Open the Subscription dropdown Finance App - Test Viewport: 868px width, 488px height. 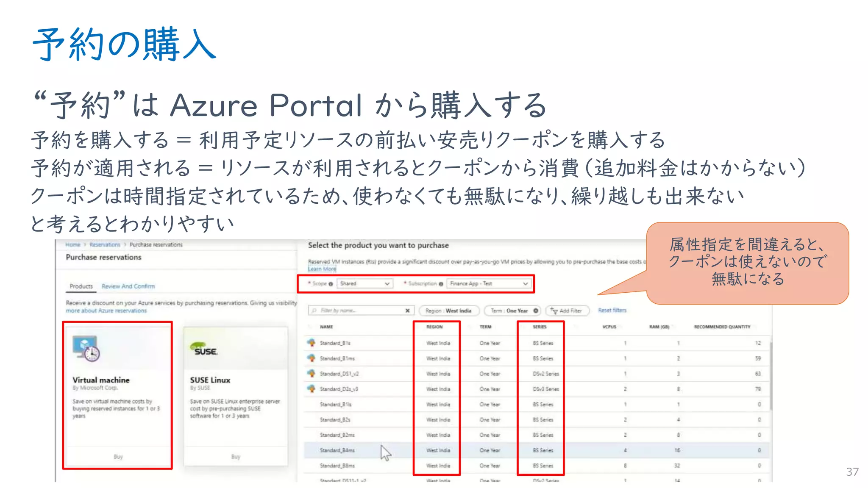click(x=489, y=283)
